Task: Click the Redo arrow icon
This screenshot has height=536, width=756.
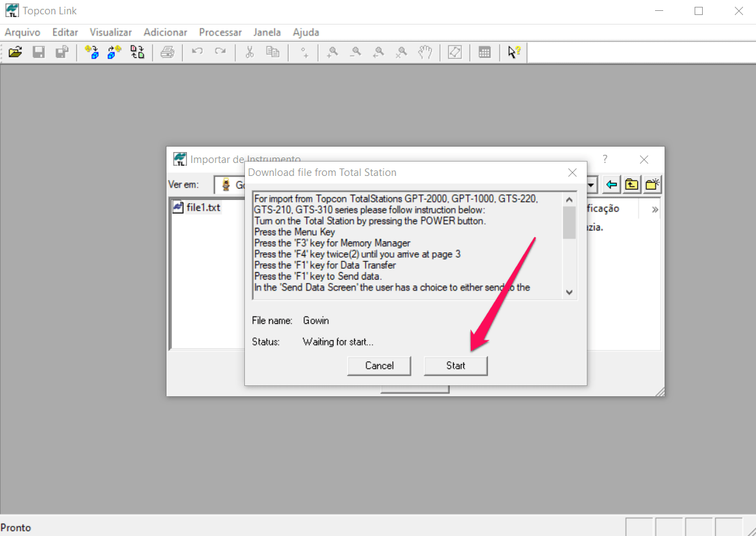Action: (x=220, y=52)
